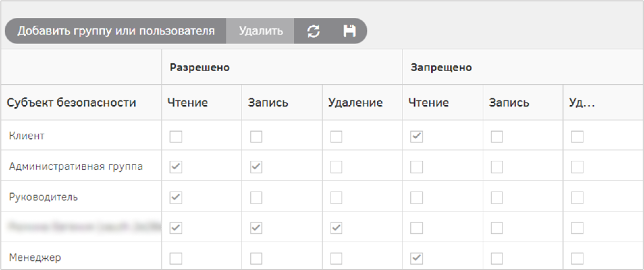The image size is (644, 270).
Task: Enable allowed Удаление for Административная группа
Action: [336, 167]
